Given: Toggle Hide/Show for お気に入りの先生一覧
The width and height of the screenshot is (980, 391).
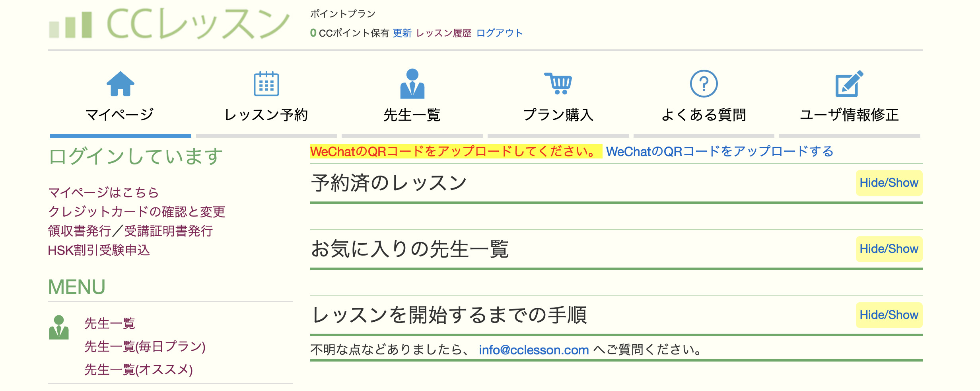Looking at the screenshot, I should [x=889, y=249].
